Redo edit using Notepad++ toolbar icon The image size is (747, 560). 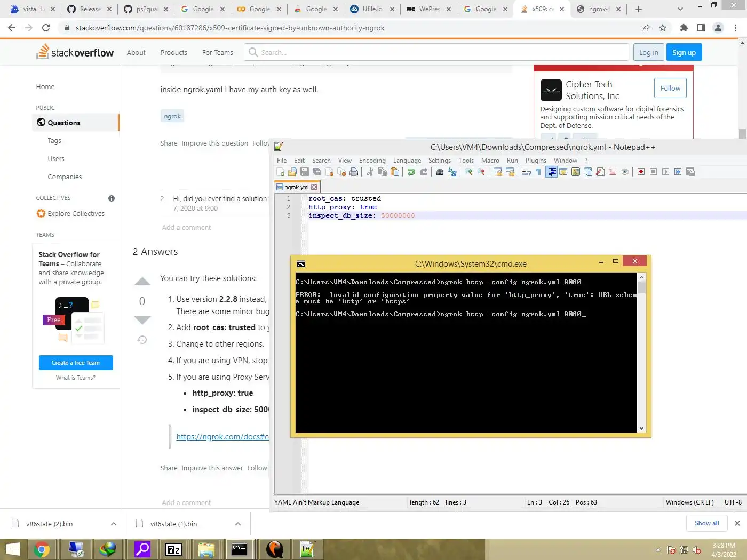[x=424, y=172]
